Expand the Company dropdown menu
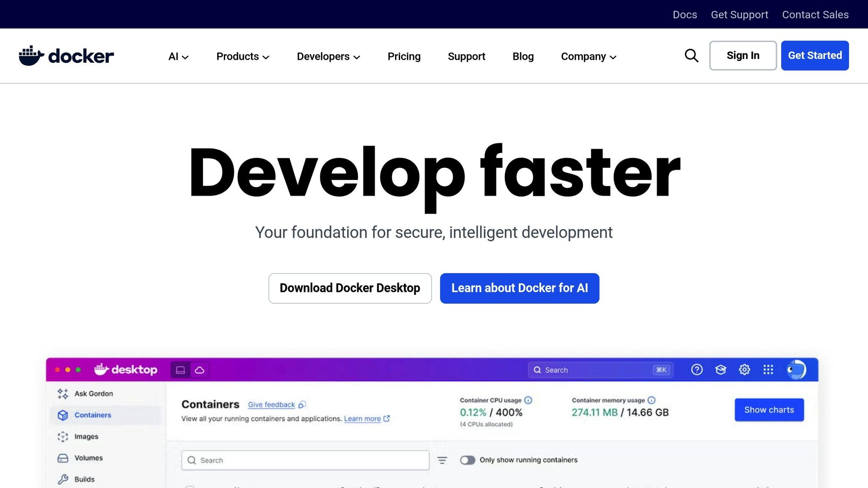This screenshot has width=868, height=488. click(589, 56)
